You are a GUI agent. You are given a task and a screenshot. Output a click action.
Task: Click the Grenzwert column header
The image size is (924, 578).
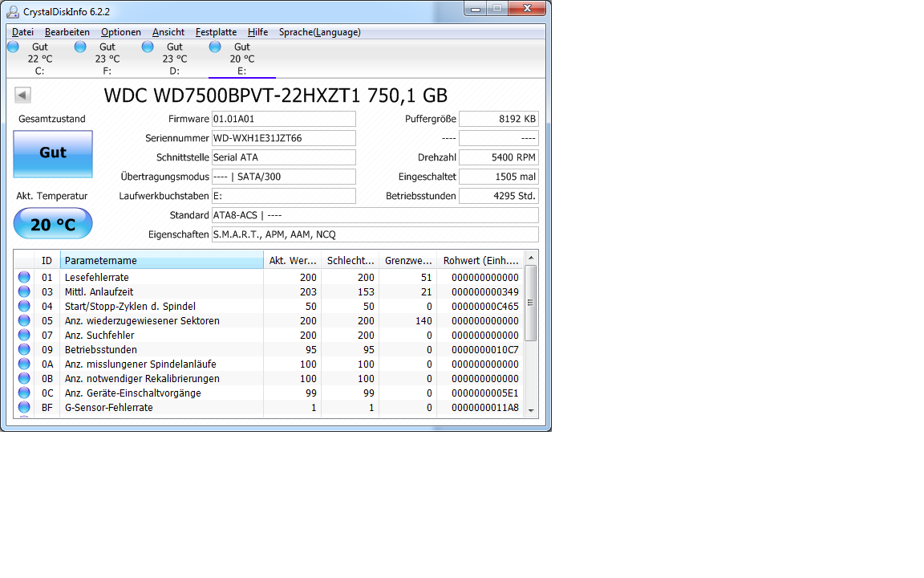407,260
